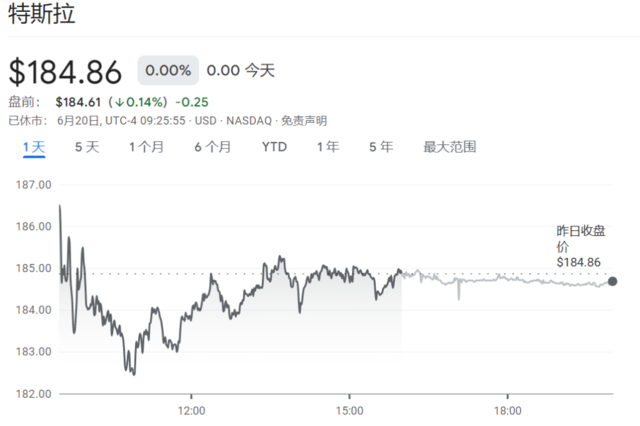
Task: Click the 18:00 time axis label
Action: [x=507, y=410]
